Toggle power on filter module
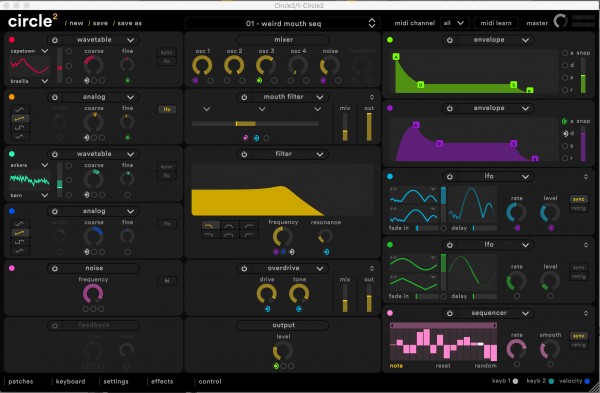The image size is (600, 393). (244, 154)
